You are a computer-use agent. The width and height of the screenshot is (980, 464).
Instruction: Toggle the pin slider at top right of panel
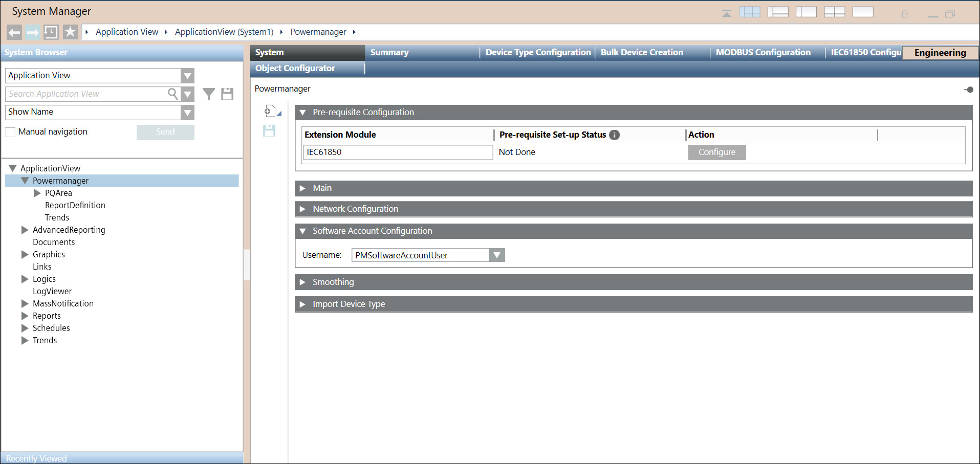(x=968, y=90)
